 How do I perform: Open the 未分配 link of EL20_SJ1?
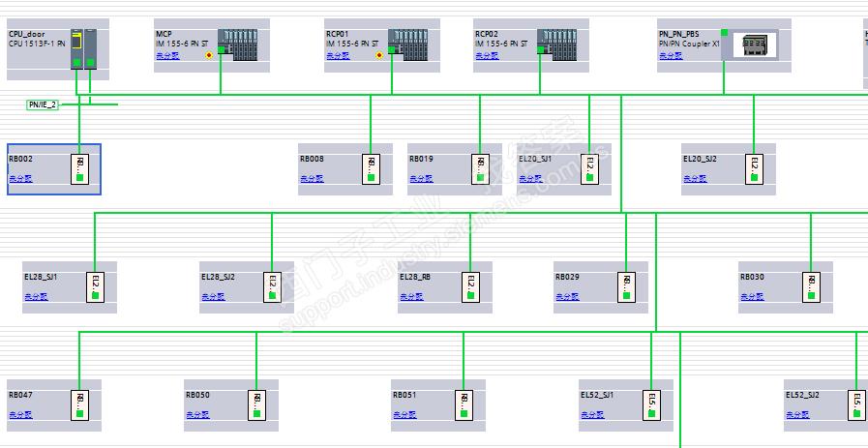pos(530,179)
